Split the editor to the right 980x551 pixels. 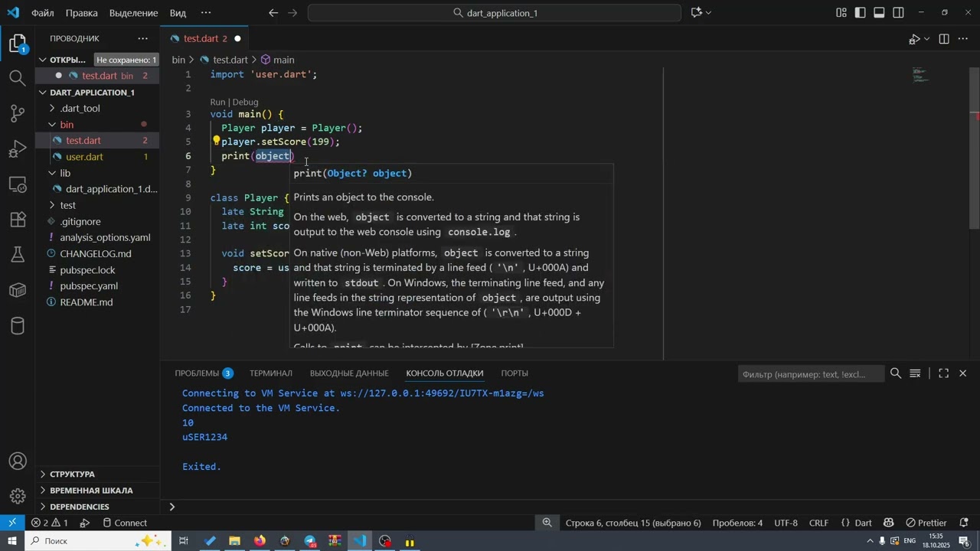tap(944, 38)
